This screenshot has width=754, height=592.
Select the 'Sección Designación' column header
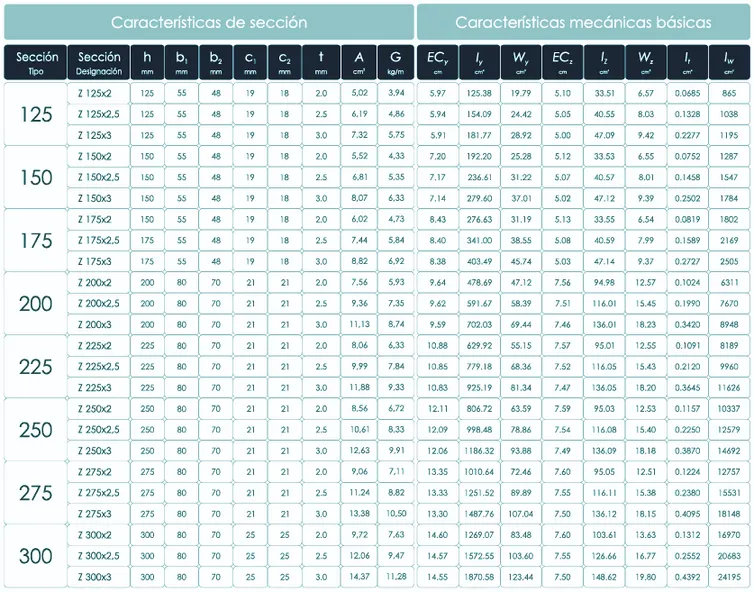click(99, 63)
